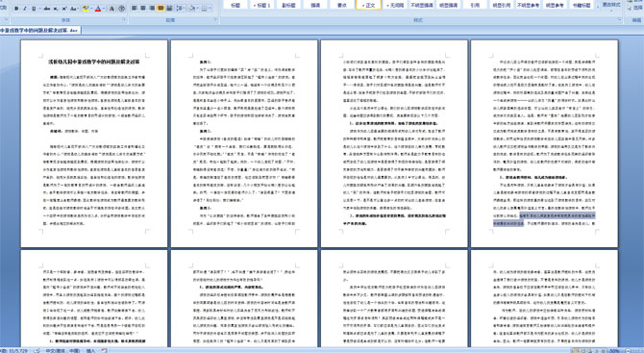The image size is (644, 353).
Task: Apply the 无间隔 style
Action: pos(395,5)
